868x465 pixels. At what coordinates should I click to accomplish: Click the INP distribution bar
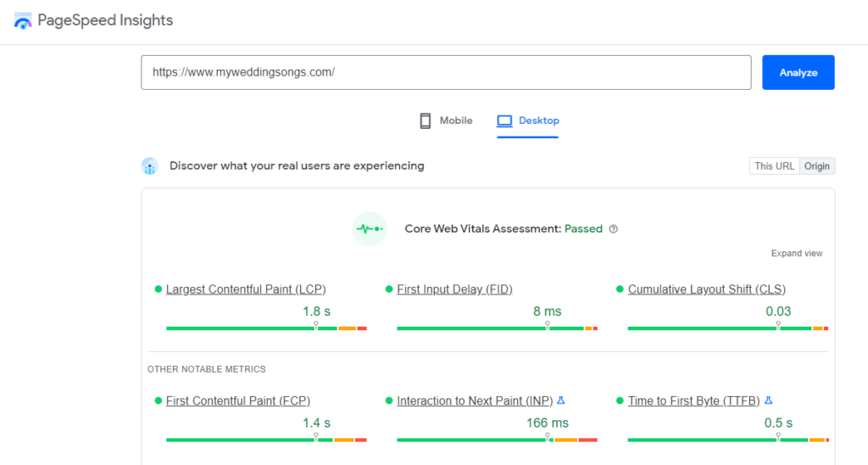[x=497, y=440]
